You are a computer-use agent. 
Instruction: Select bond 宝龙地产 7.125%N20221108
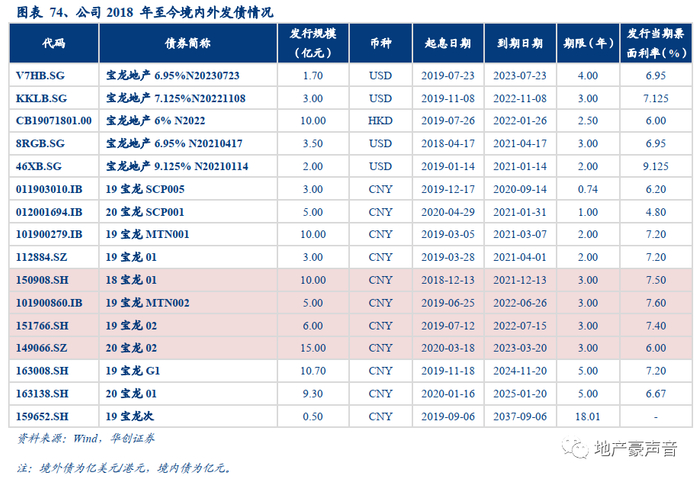pyautogui.click(x=175, y=98)
